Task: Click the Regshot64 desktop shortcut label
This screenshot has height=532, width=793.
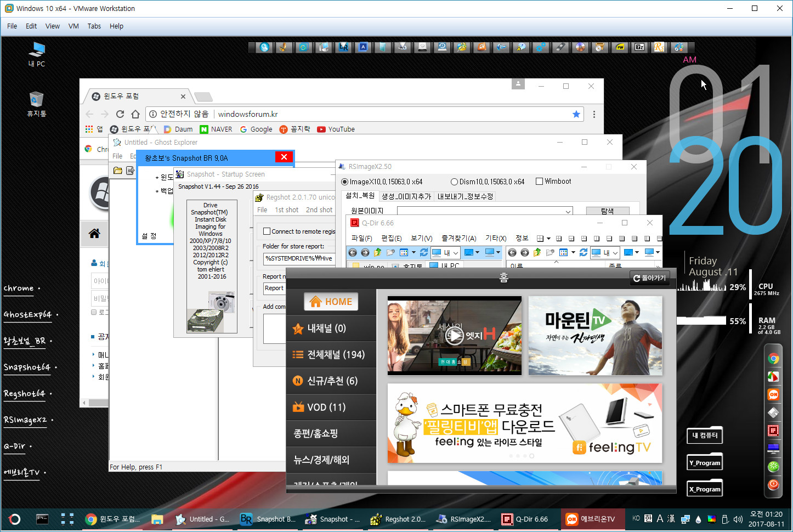Action: (25, 394)
